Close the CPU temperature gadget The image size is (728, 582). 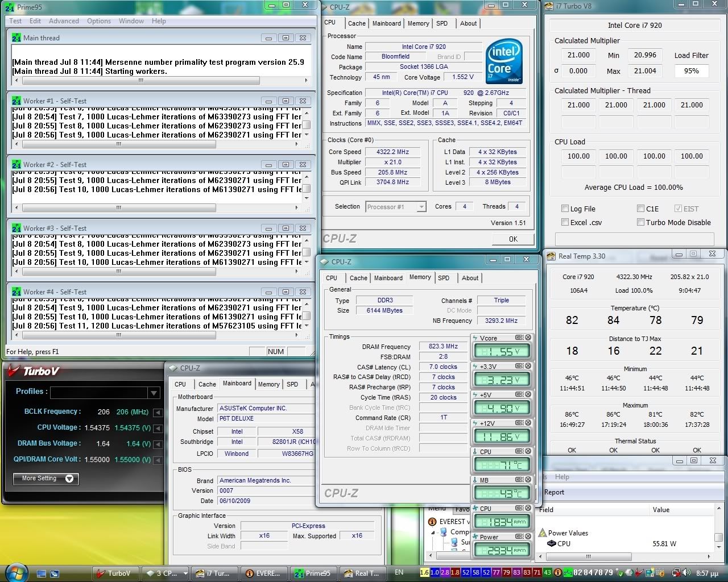click(528, 451)
